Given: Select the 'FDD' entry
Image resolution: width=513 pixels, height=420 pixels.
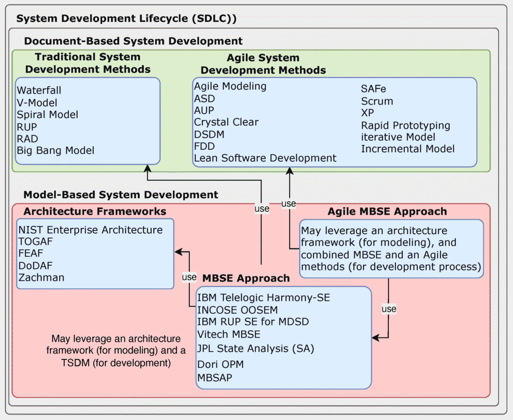Looking at the screenshot, I should [x=204, y=146].
